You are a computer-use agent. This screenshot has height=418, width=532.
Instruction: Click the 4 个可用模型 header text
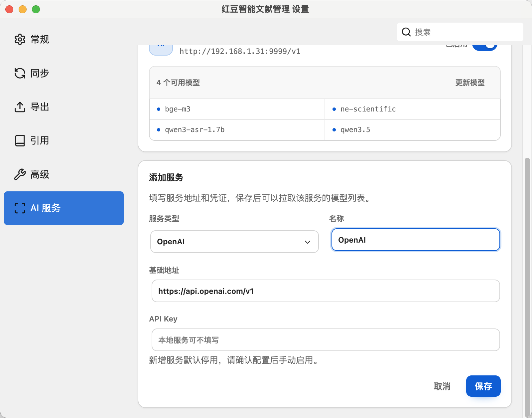tap(178, 83)
